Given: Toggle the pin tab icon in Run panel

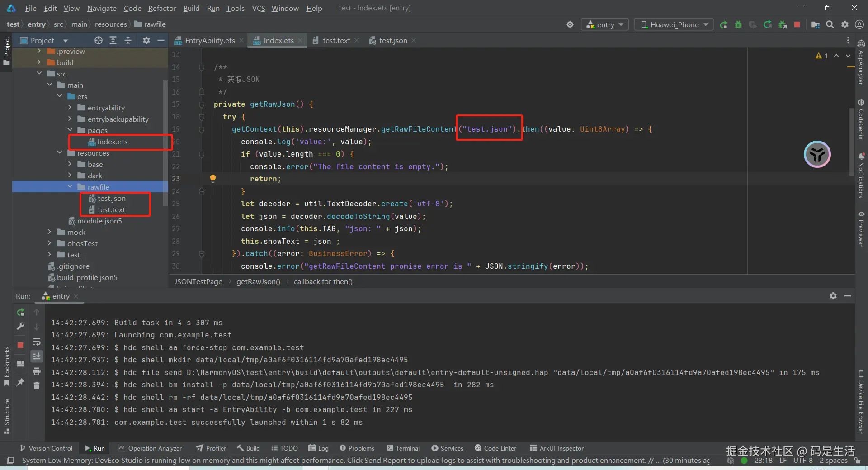Looking at the screenshot, I should [x=20, y=382].
